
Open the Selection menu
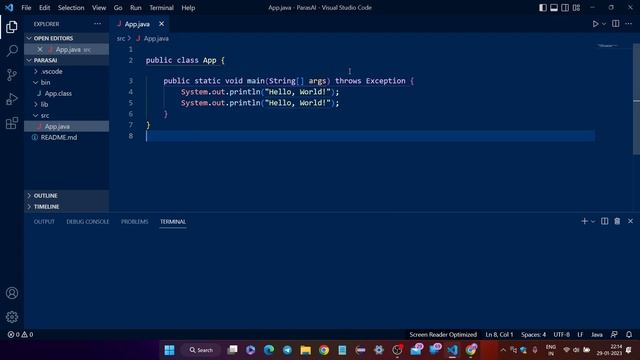click(x=71, y=8)
